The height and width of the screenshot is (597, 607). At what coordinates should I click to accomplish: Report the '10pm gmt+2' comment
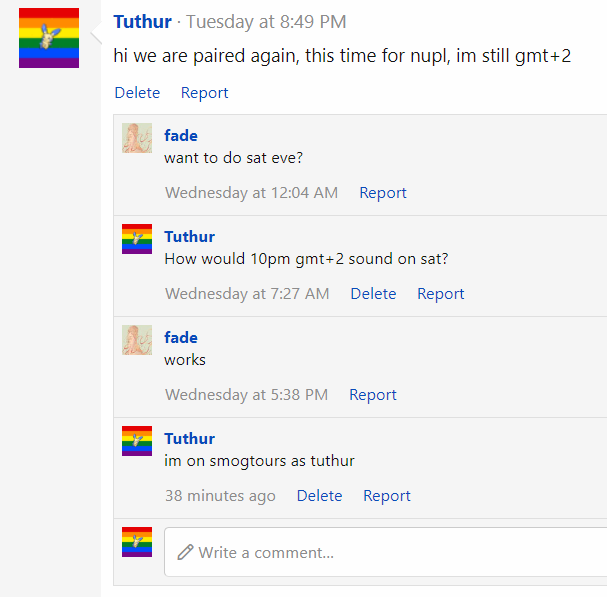point(441,294)
